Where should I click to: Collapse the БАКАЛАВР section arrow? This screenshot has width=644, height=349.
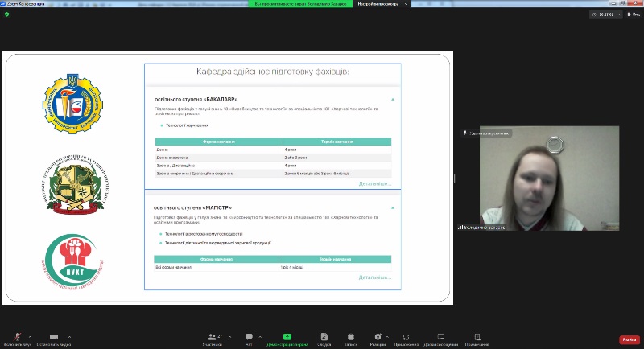tap(393, 100)
